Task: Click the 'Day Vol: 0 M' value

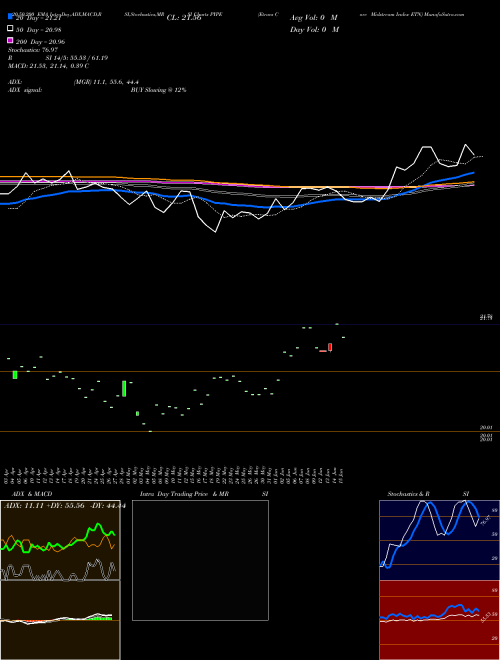Action: tap(314, 29)
